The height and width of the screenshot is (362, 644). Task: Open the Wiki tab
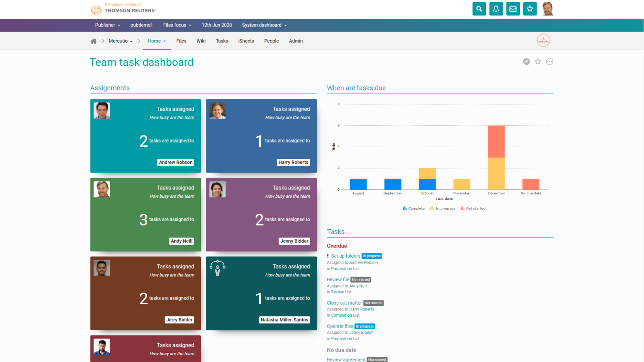(x=201, y=41)
